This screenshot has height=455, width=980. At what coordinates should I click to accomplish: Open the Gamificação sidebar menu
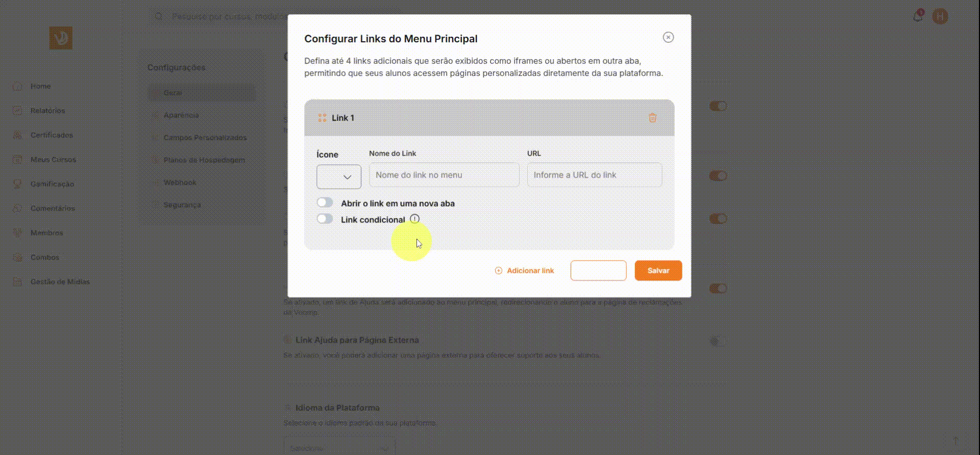(52, 184)
